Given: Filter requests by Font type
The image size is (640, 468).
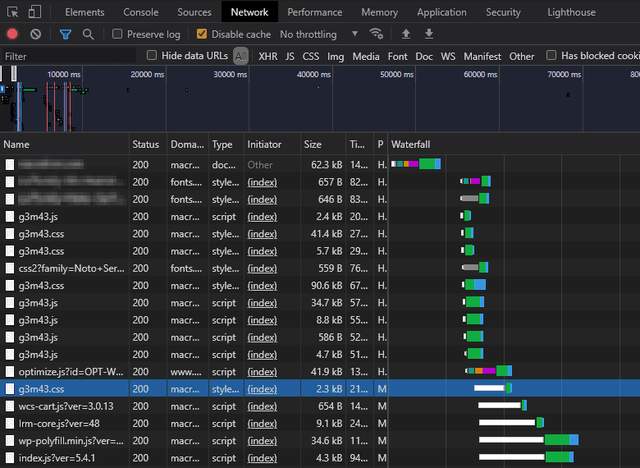Looking at the screenshot, I should [x=397, y=56].
